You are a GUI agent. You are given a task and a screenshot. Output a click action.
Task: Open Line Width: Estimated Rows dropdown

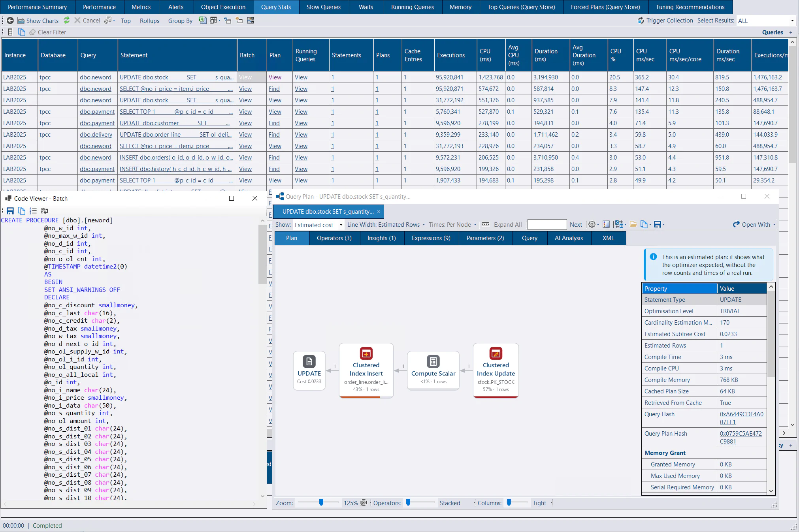click(386, 225)
